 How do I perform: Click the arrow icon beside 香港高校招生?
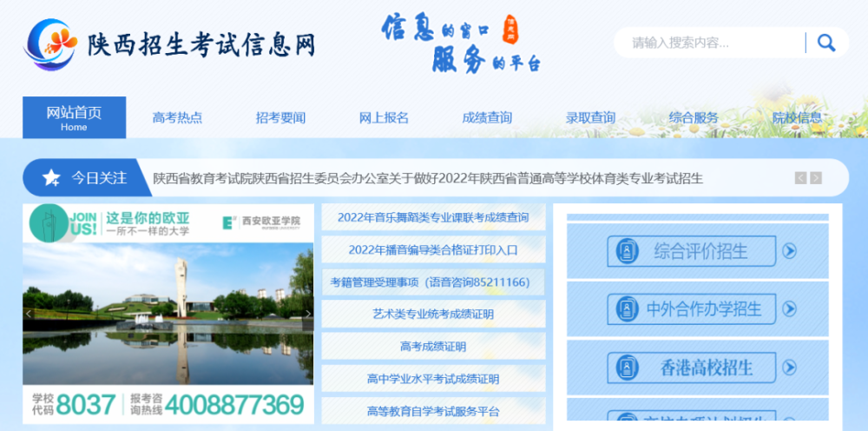pyautogui.click(x=789, y=368)
